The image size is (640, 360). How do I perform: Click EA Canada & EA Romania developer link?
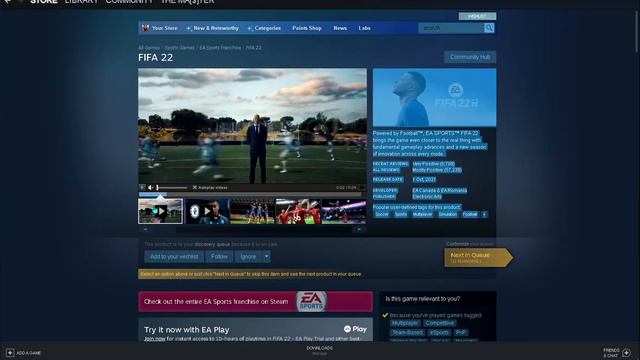click(x=440, y=190)
